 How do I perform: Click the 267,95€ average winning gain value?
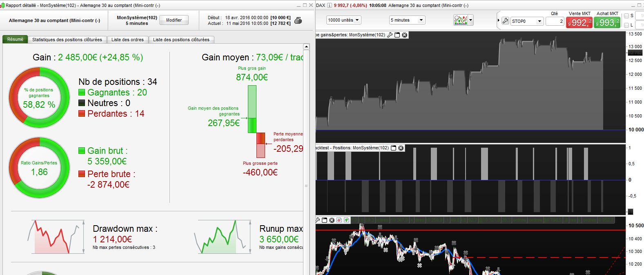[x=224, y=123]
